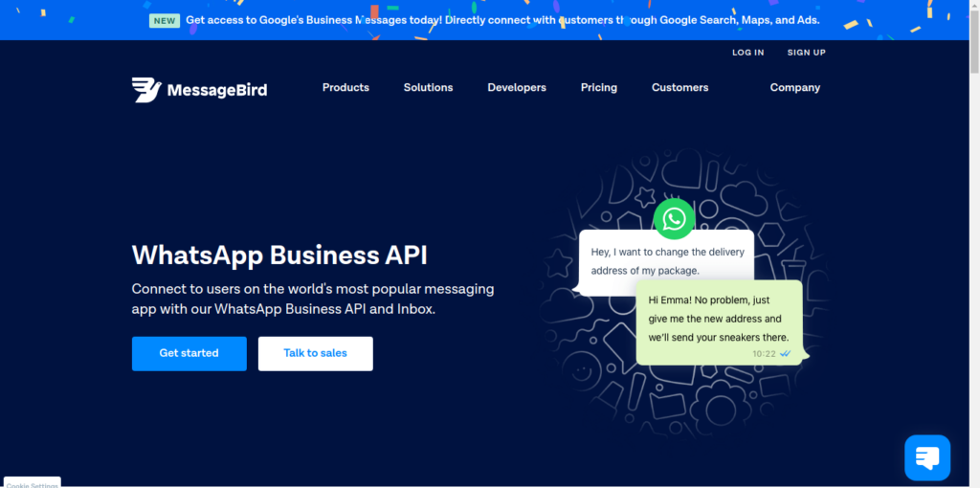This screenshot has width=980, height=488.
Task: Open the Products menu
Action: pyautogui.click(x=345, y=87)
